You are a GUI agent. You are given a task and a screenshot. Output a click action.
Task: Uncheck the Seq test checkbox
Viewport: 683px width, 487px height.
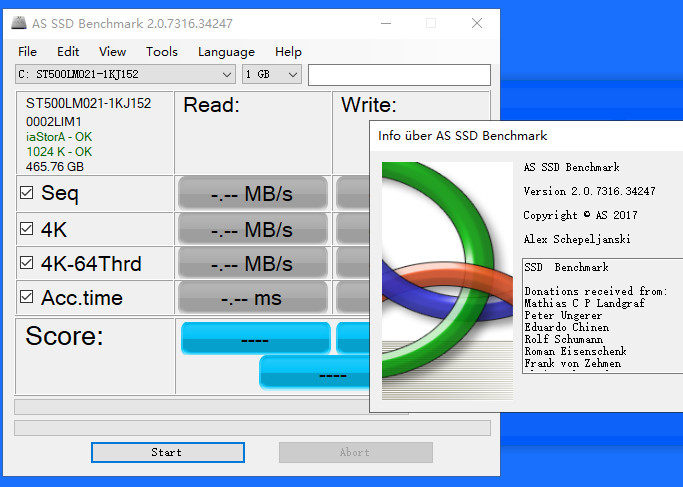[x=27, y=193]
